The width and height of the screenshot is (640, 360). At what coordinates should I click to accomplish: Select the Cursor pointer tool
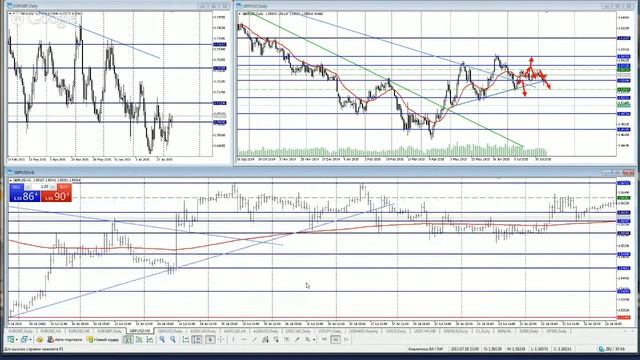point(210,339)
